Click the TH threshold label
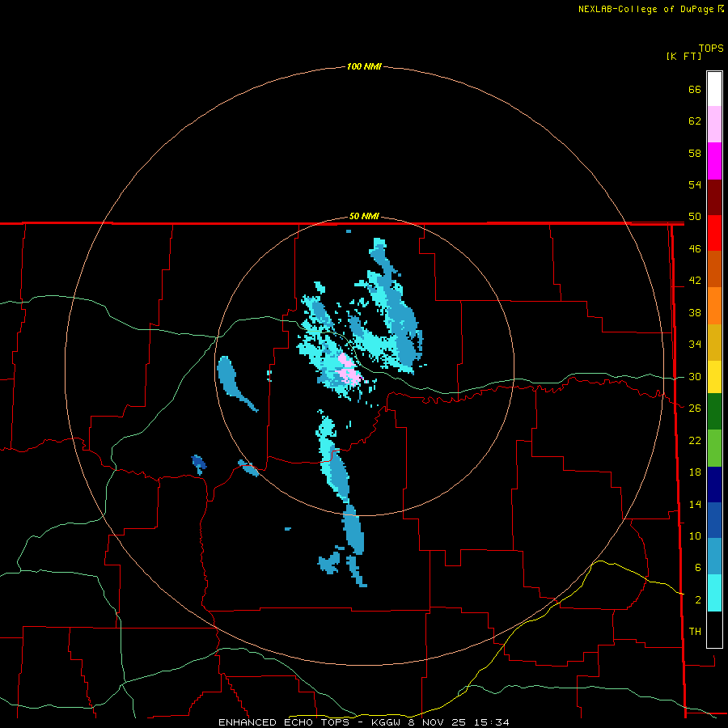 (x=695, y=632)
